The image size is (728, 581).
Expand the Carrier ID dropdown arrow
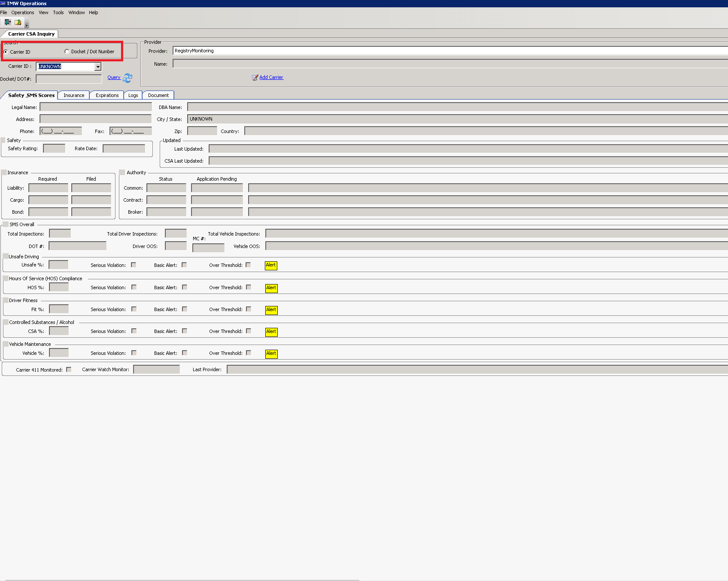pos(98,67)
